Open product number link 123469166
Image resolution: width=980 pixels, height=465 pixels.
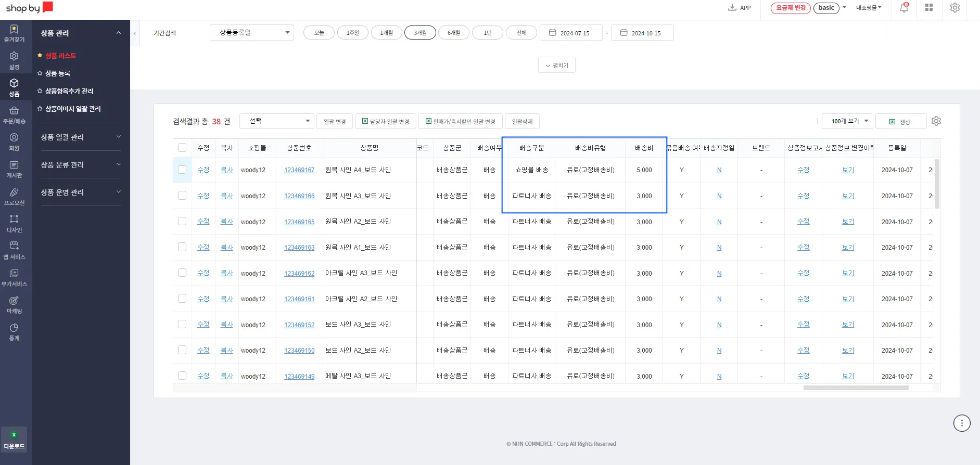299,196
